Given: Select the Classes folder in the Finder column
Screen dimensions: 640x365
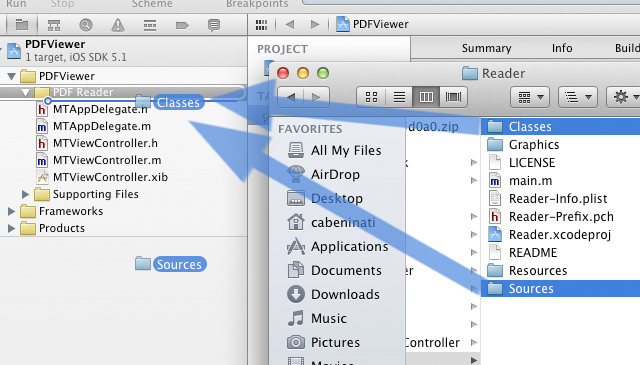Looking at the screenshot, I should point(560,127).
